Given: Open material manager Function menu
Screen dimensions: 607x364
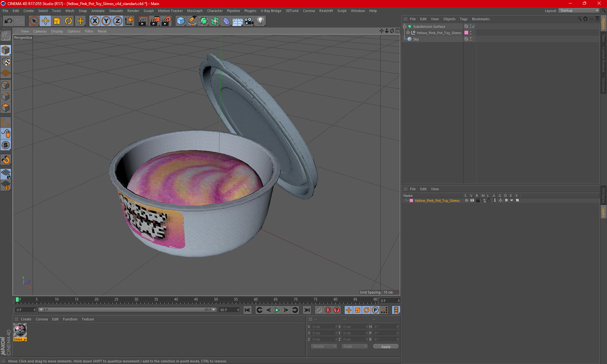Looking at the screenshot, I should tap(70, 319).
